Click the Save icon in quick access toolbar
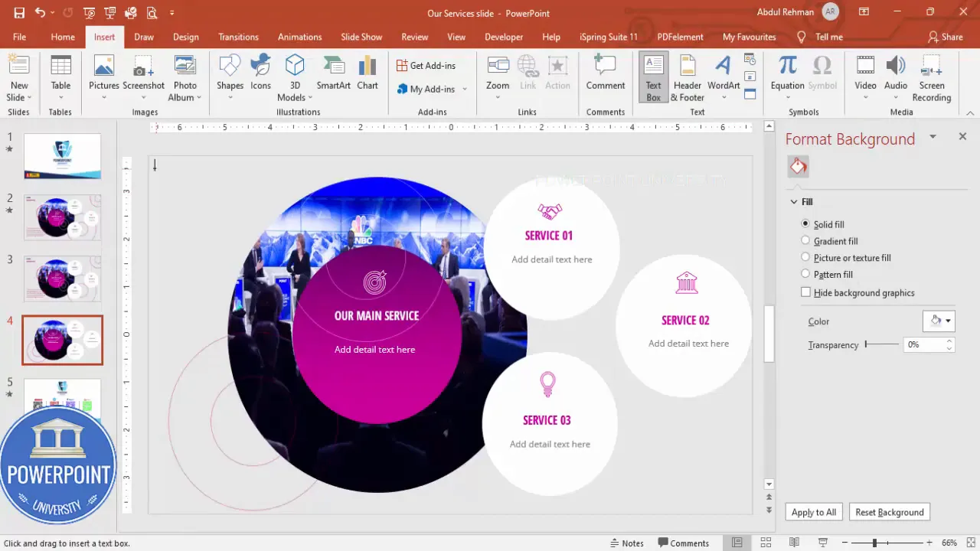 [19, 13]
